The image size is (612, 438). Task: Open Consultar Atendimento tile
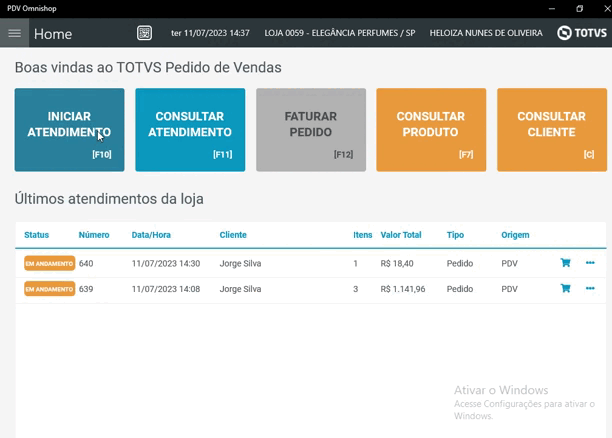click(190, 130)
